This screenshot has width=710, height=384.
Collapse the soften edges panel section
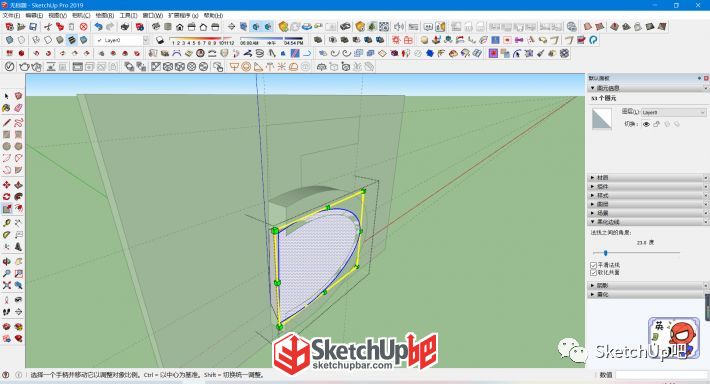[x=648, y=222]
